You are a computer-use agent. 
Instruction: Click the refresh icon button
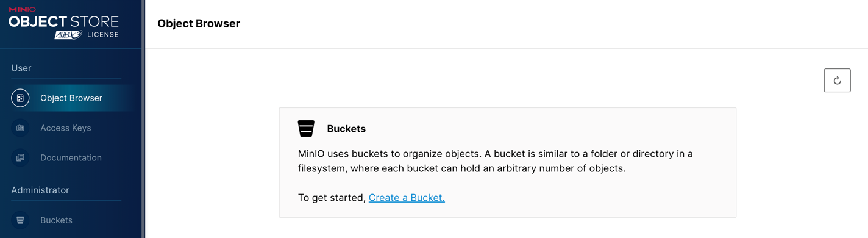tap(837, 80)
